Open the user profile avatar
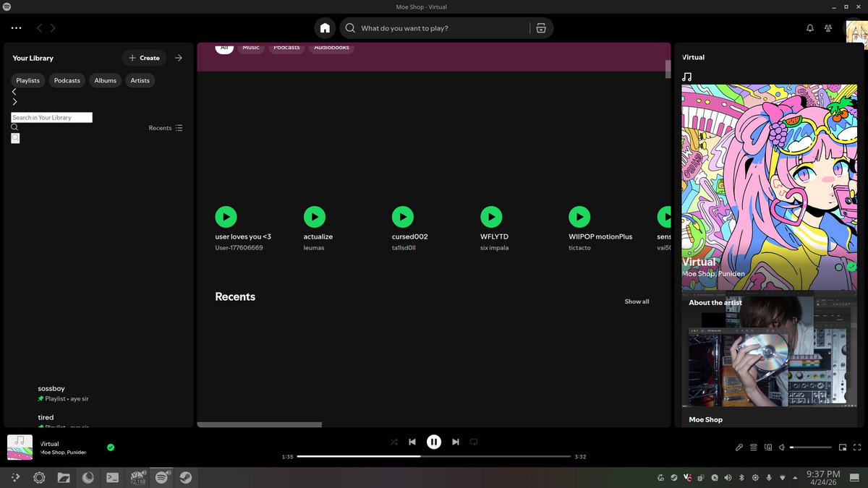This screenshot has width=868, height=488. click(856, 32)
